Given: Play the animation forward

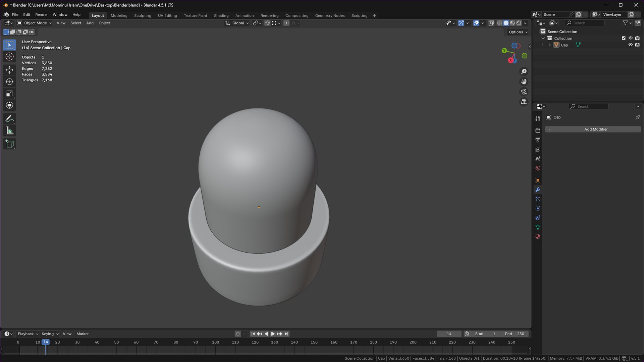Looking at the screenshot, I should 273,334.
